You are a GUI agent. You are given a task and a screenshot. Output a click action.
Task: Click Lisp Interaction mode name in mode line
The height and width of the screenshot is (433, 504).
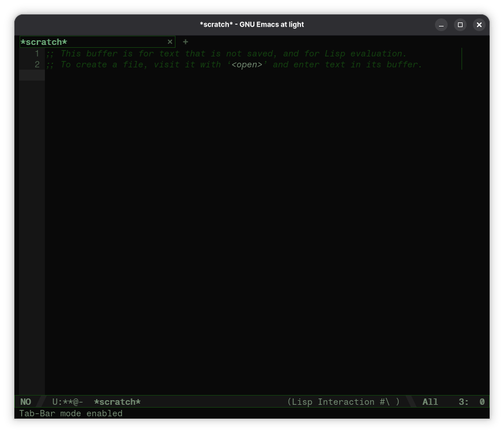(333, 402)
